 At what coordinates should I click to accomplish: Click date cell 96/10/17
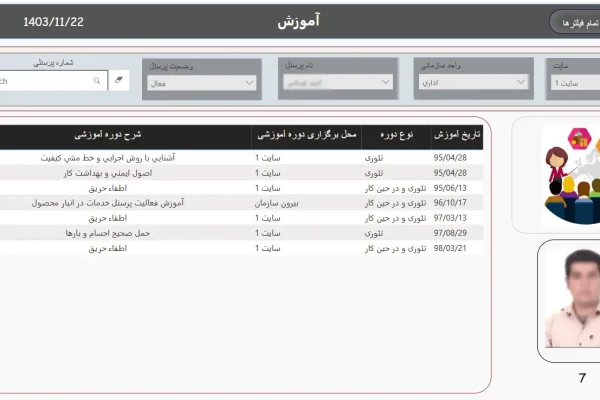(x=450, y=203)
